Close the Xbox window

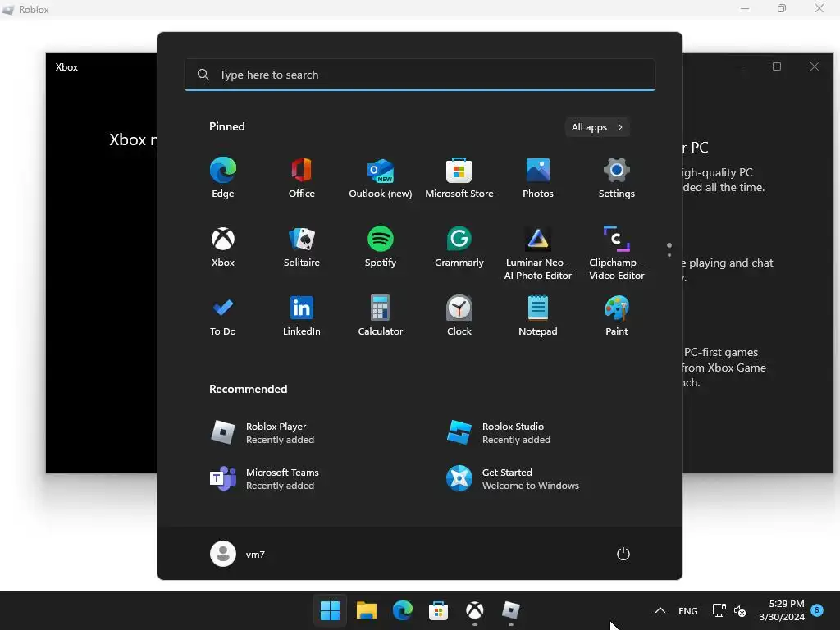click(815, 66)
